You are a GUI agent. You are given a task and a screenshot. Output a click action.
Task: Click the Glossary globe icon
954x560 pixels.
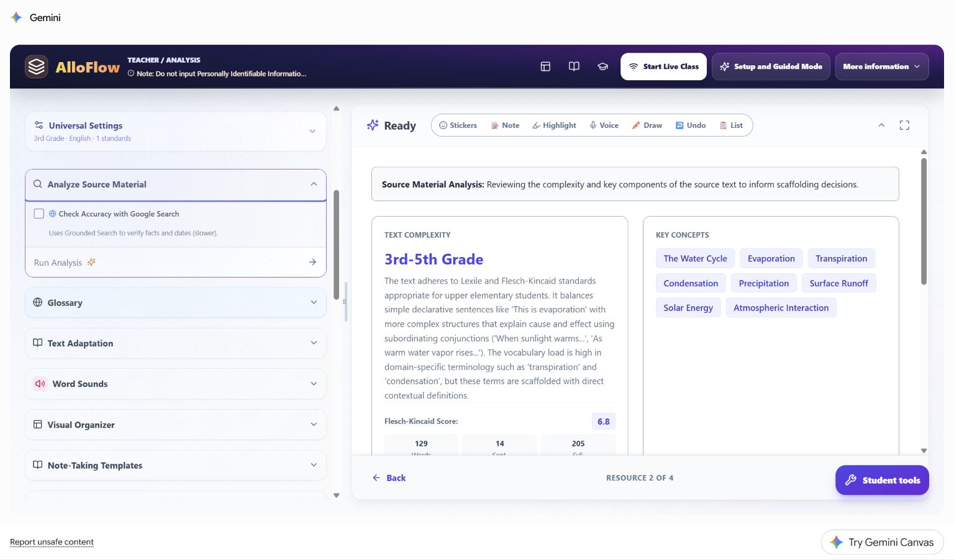[x=38, y=302]
